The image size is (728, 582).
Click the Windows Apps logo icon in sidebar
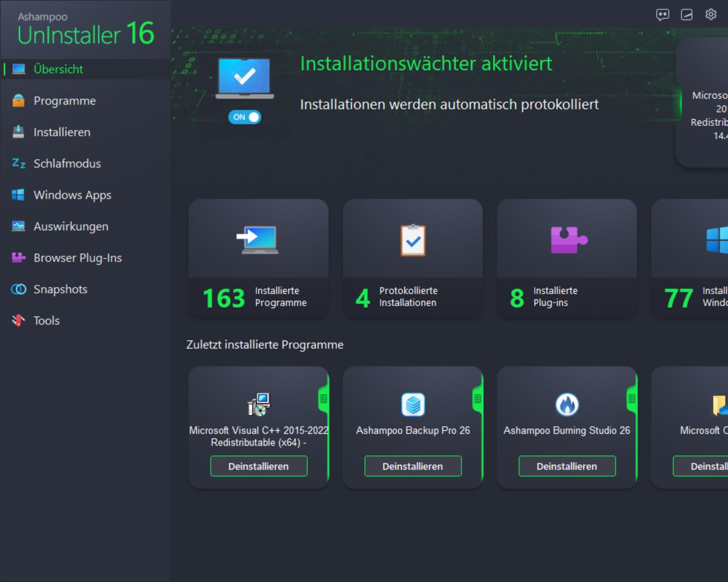click(x=18, y=194)
